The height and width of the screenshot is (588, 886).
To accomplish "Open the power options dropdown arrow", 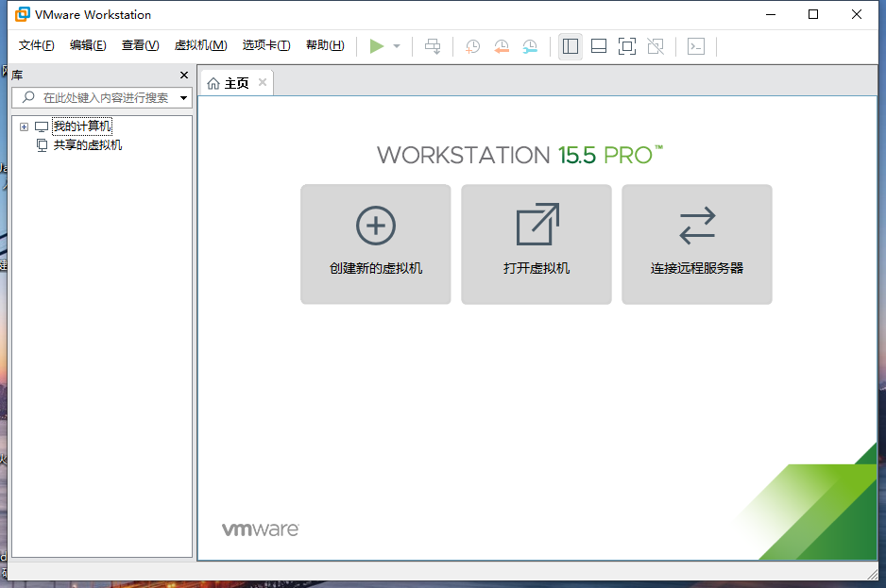I will [x=397, y=46].
